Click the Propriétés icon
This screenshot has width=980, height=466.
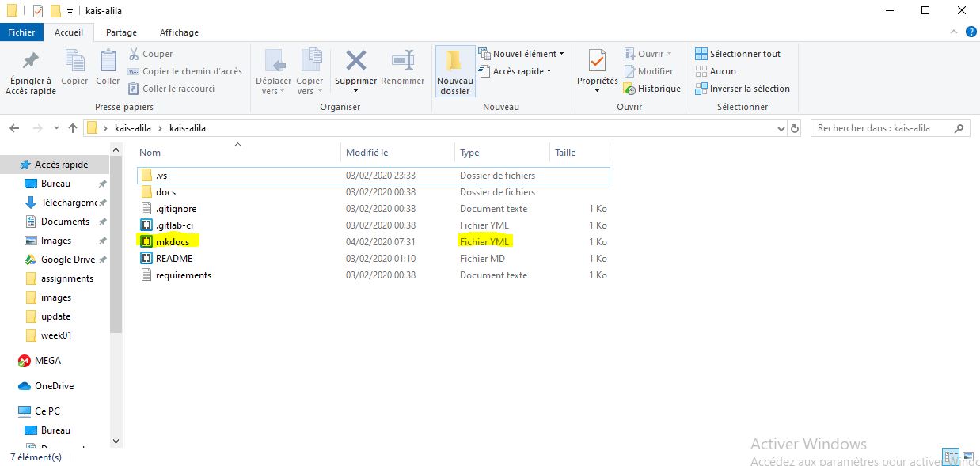[598, 62]
